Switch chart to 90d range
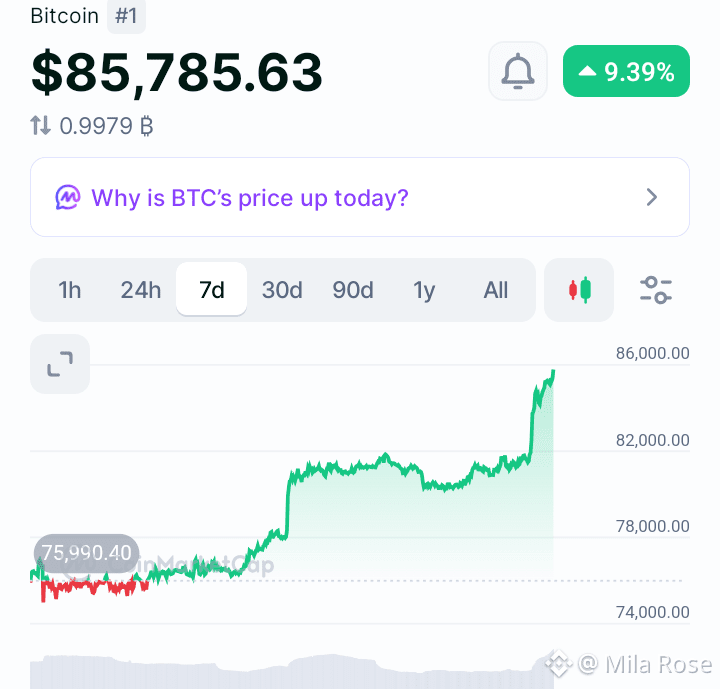 (353, 290)
